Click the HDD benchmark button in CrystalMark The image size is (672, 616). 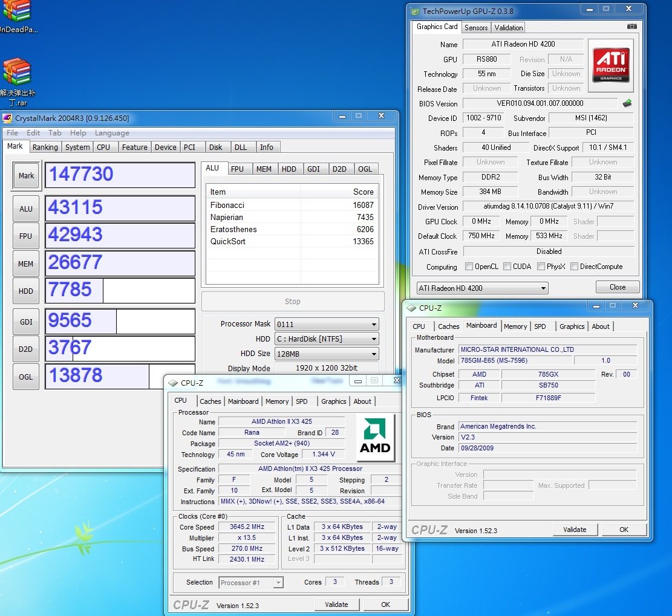coord(26,291)
